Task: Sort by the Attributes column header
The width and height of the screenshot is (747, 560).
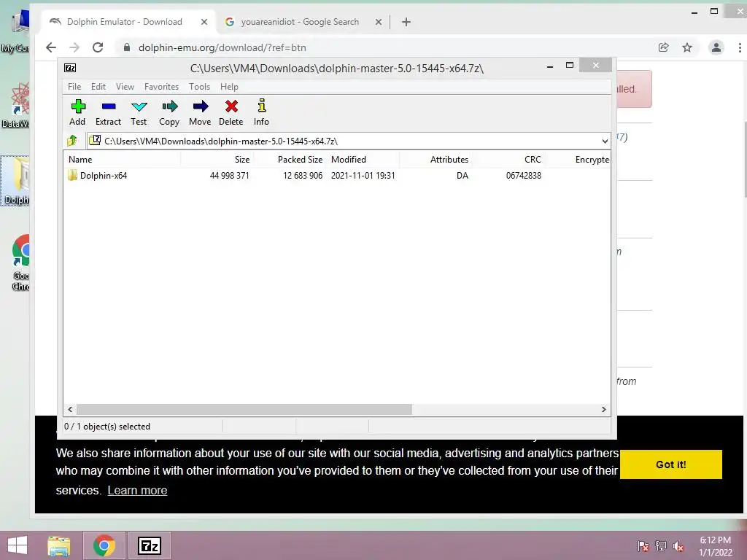Action: 436,160
